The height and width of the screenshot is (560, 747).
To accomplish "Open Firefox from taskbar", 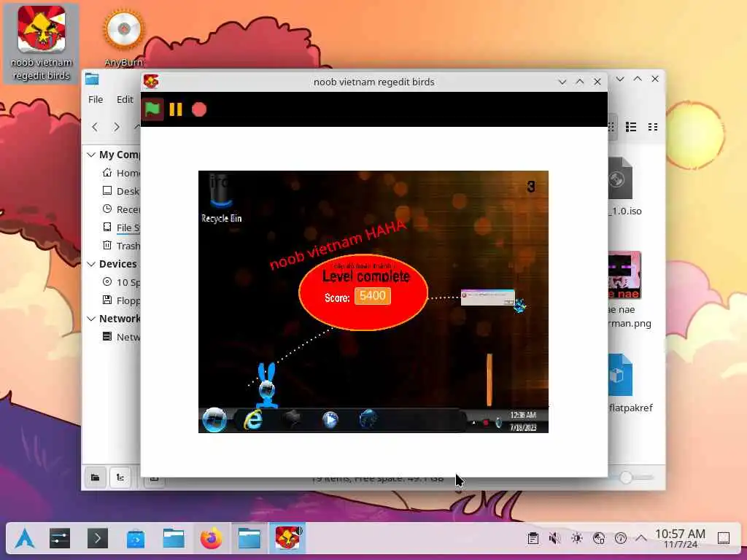I will tap(211, 539).
